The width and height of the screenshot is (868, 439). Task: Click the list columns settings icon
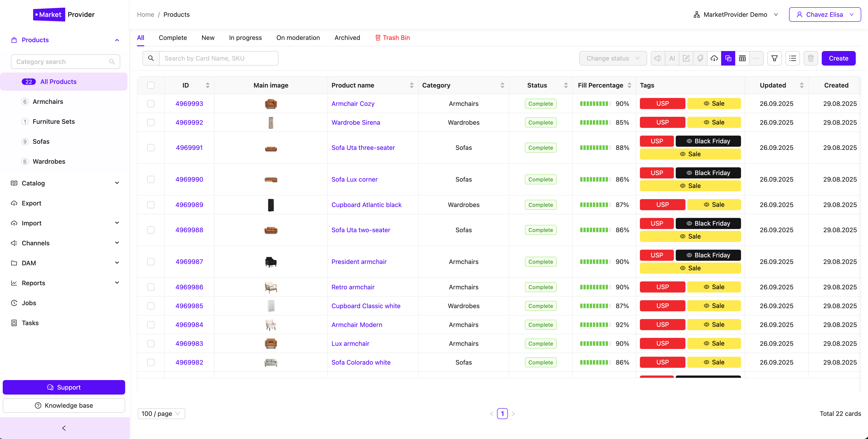pyautogui.click(x=792, y=58)
